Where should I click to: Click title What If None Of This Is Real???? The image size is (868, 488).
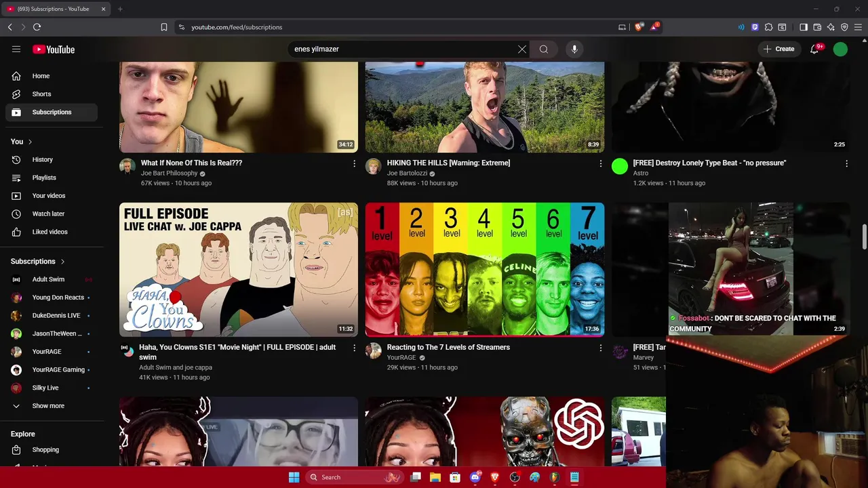click(191, 163)
